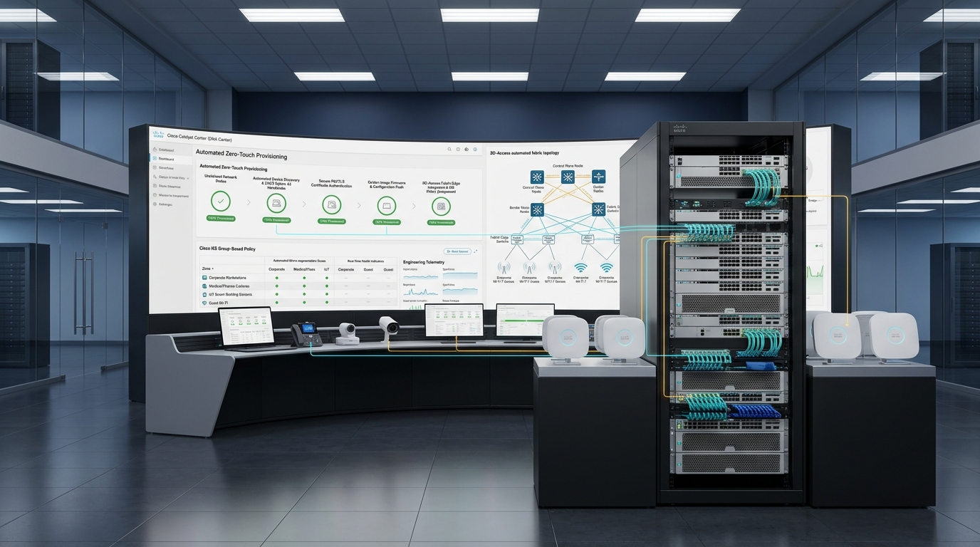
Task: Open the top-left Engineering Telemetry line chart
Action: coord(421,276)
